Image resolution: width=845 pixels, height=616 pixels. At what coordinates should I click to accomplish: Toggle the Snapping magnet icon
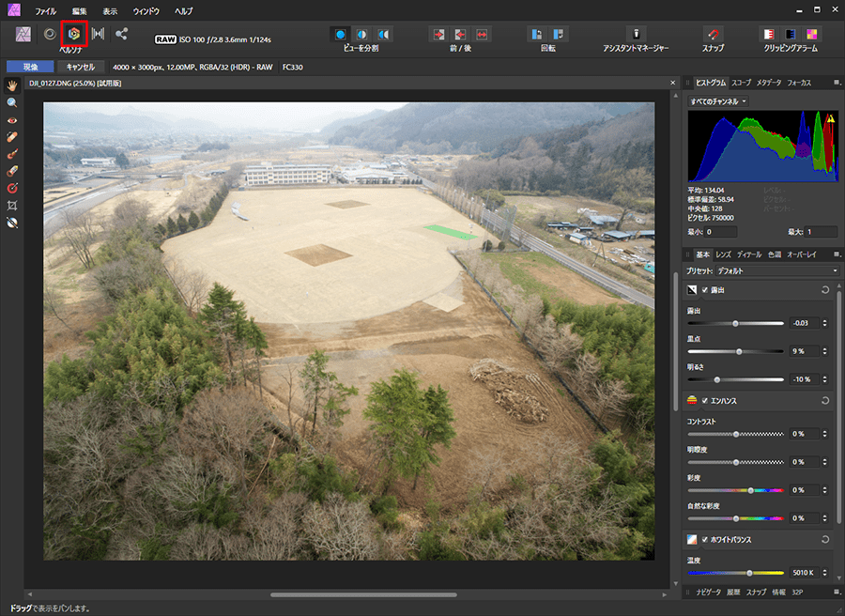coord(714,34)
